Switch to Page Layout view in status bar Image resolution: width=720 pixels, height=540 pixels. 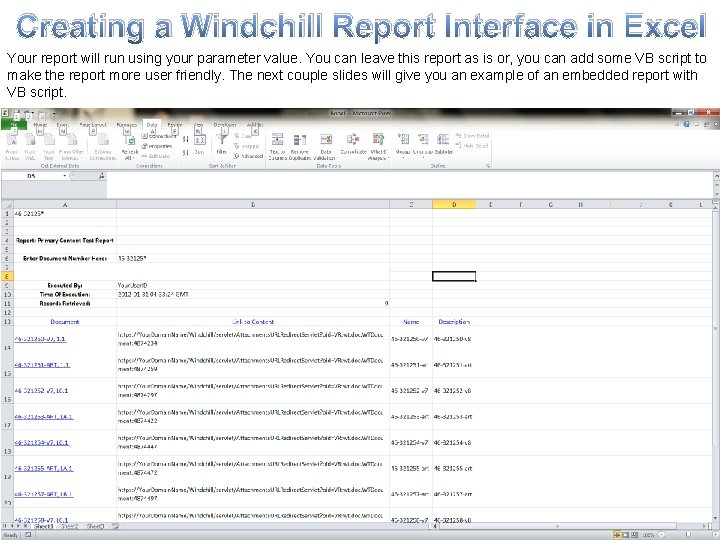pyautogui.click(x=625, y=535)
